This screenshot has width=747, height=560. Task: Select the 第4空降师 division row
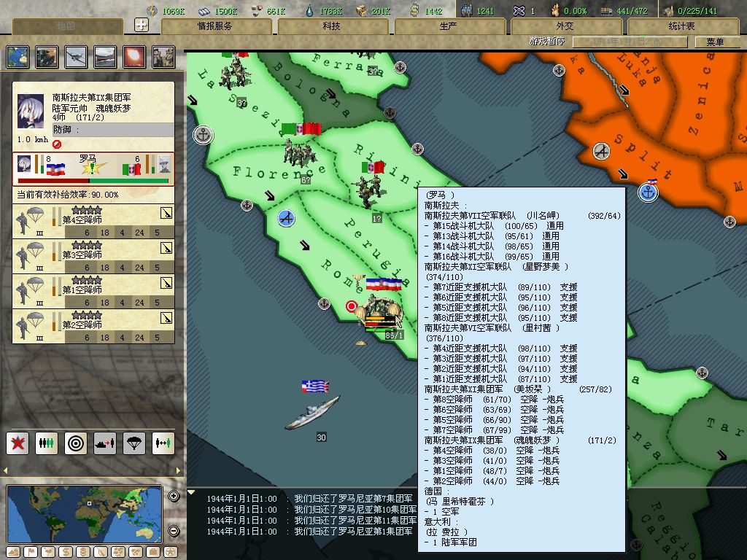pos(93,221)
